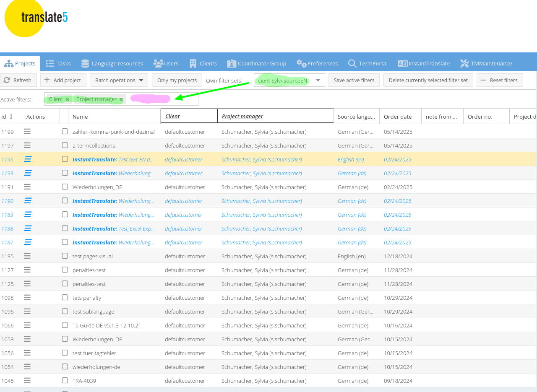Remove the Project manager filter tag
537x392 pixels.
point(121,99)
